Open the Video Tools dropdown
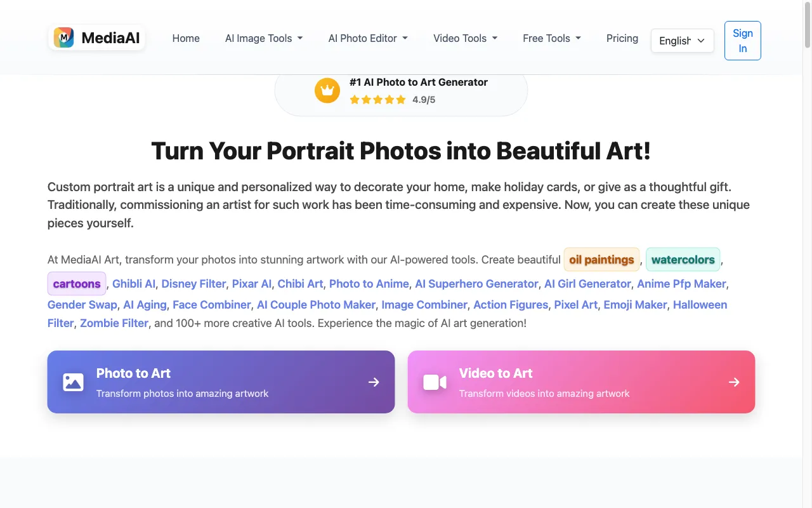The image size is (812, 508). tap(465, 38)
